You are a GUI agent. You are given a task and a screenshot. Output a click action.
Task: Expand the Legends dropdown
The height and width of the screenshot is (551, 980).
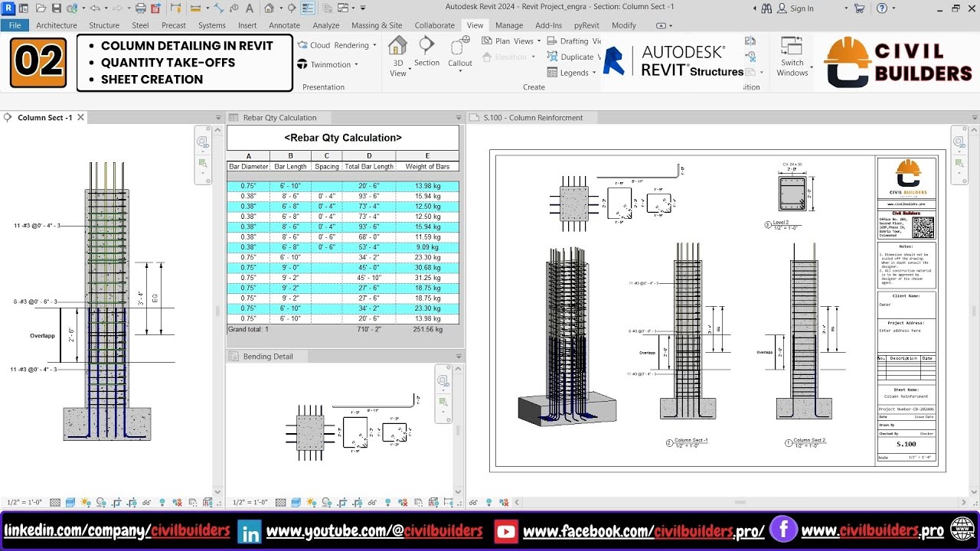[594, 73]
